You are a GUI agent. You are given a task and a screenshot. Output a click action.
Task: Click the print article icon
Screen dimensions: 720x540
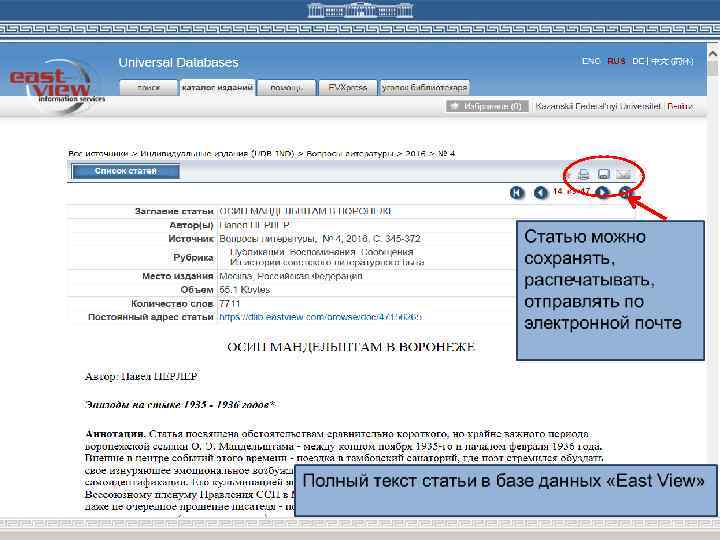583,174
